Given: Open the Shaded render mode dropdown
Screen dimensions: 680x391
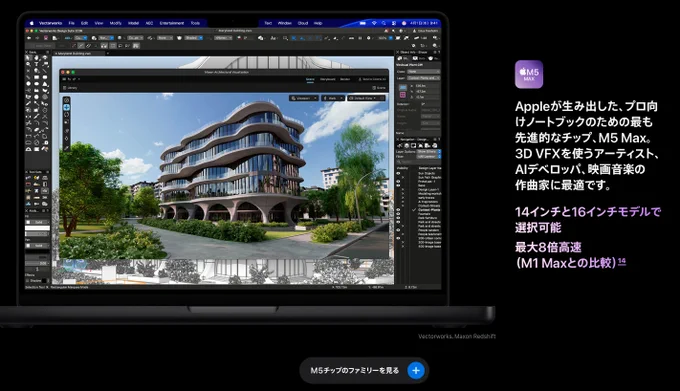Looking at the screenshot, I should click(194, 38).
